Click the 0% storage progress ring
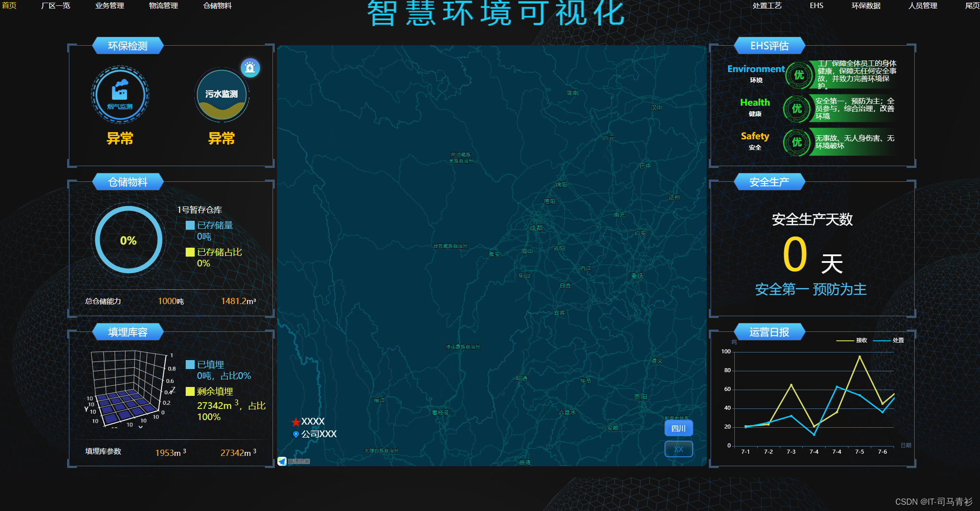The width and height of the screenshot is (980, 511). (128, 240)
